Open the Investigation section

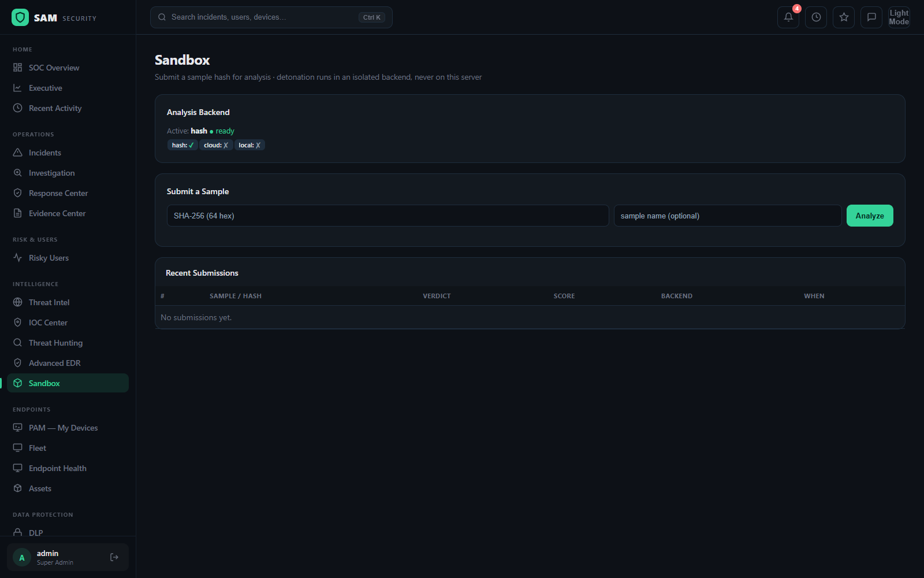click(x=68, y=173)
